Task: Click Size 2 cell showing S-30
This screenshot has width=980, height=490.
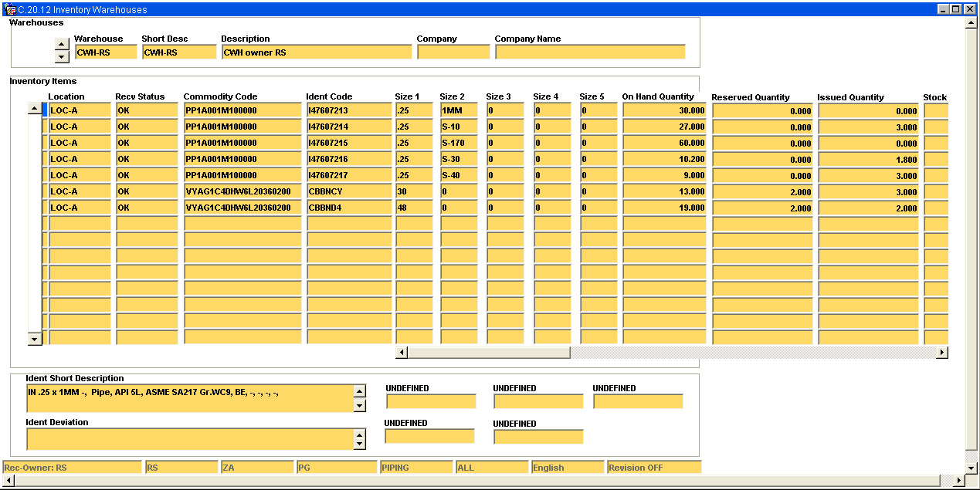Action: click(x=459, y=159)
